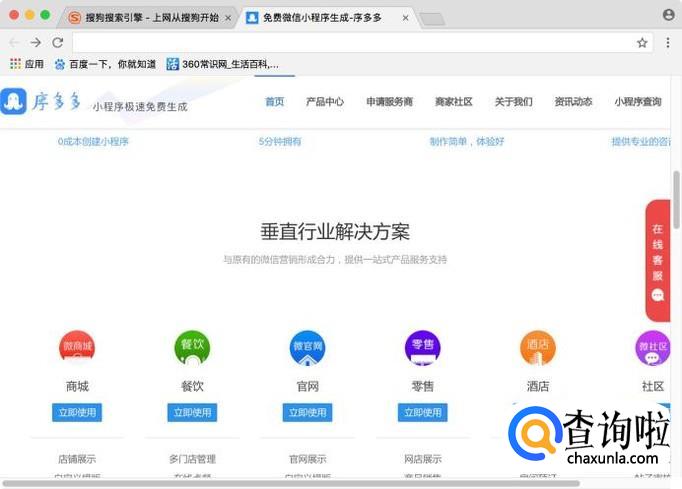This screenshot has height=489, width=682.
Task: Open 商家社区 menu item
Action: coord(454,102)
